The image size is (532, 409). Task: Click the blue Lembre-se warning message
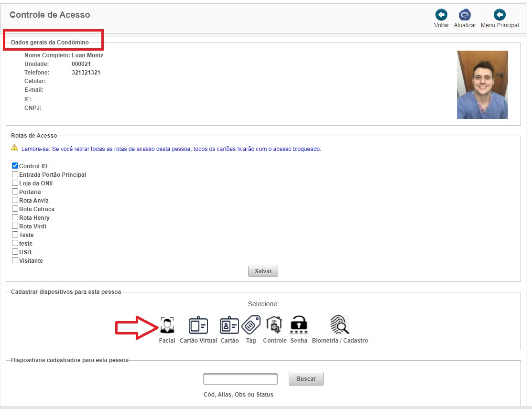point(171,149)
